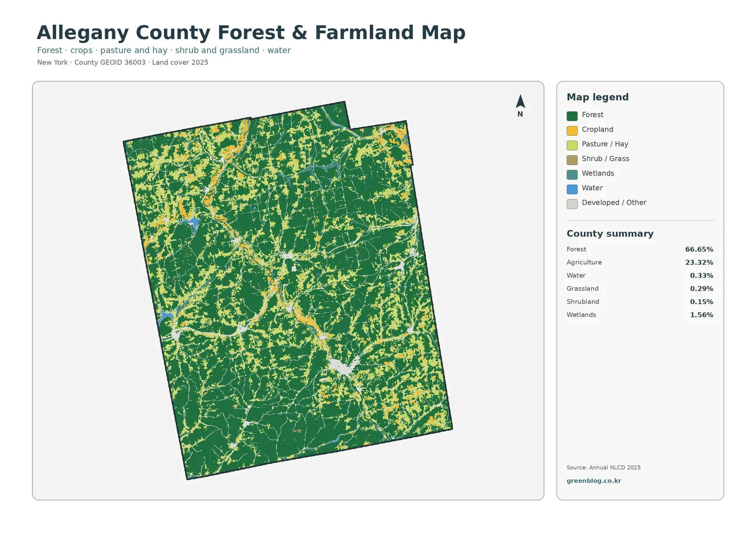Open the greenblog.co.kr link
This screenshot has height=535, width=756.
[593, 481]
